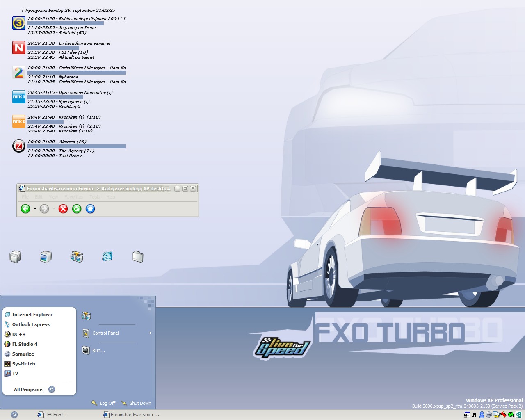Viewport: 525px width, 420px height.
Task: Click Shut Down button
Action: (136, 403)
